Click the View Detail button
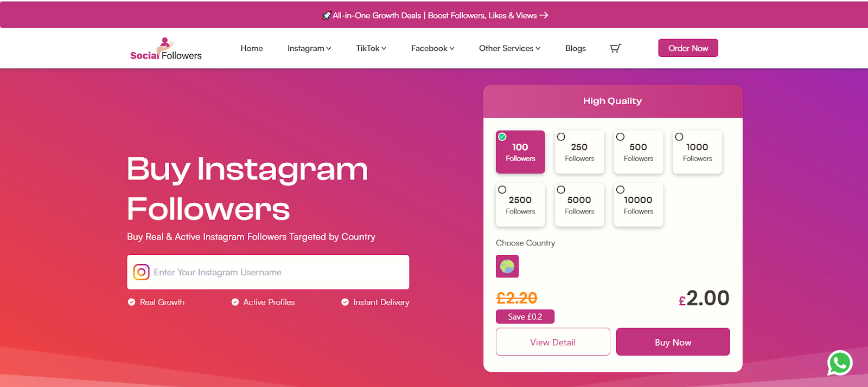Screen dimensions: 868x387 pyautogui.click(x=553, y=342)
